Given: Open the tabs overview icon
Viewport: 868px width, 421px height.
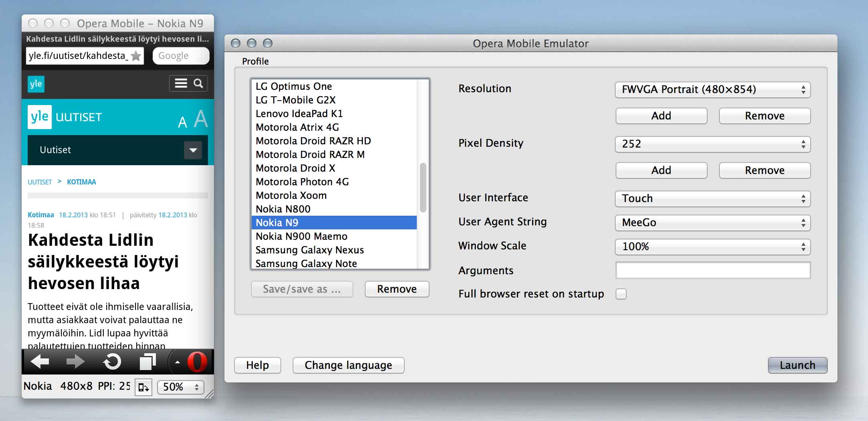Looking at the screenshot, I should 147,362.
